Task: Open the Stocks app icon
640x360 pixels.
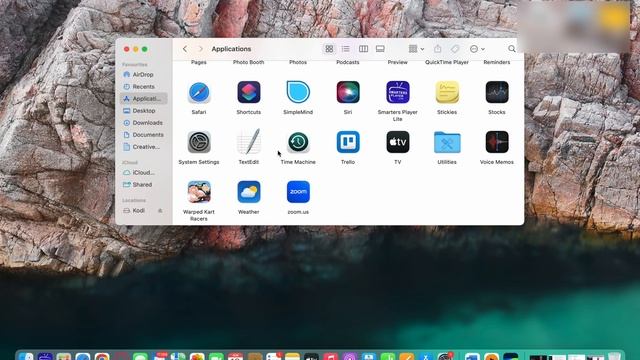Action: (497, 92)
